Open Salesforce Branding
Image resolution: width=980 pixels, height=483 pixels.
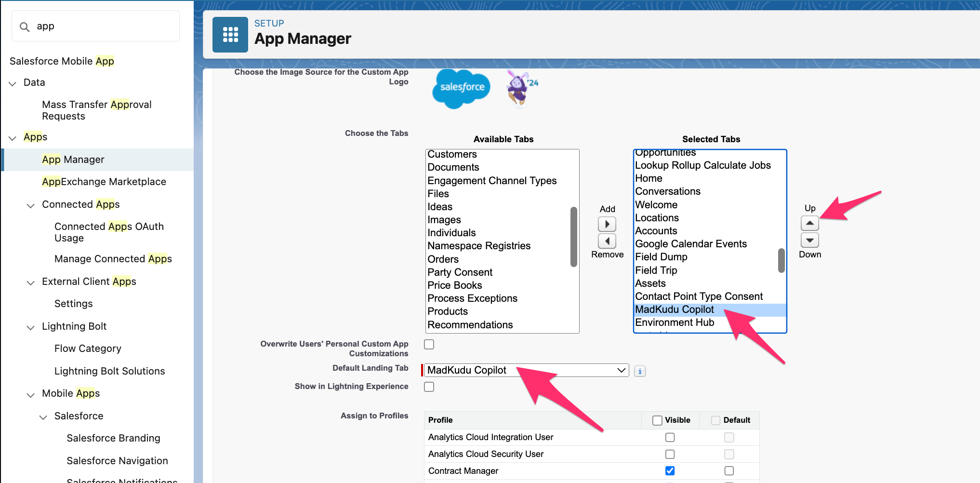tap(113, 438)
